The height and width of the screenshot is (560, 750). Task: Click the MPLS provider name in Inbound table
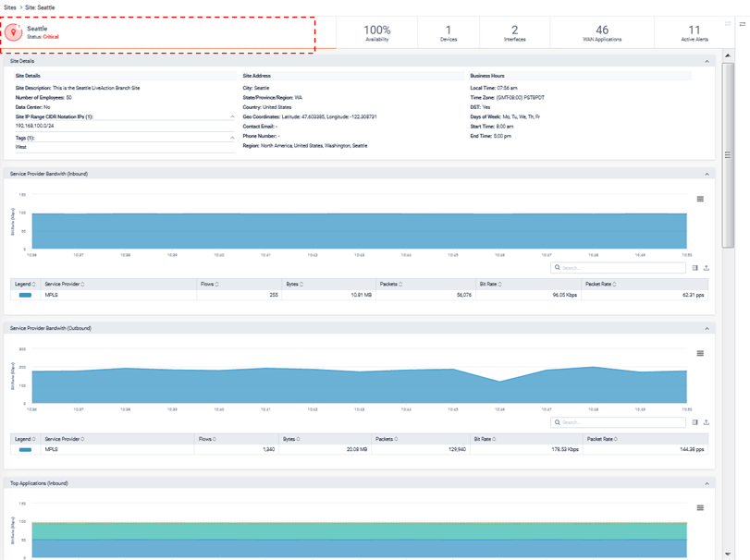(51, 296)
